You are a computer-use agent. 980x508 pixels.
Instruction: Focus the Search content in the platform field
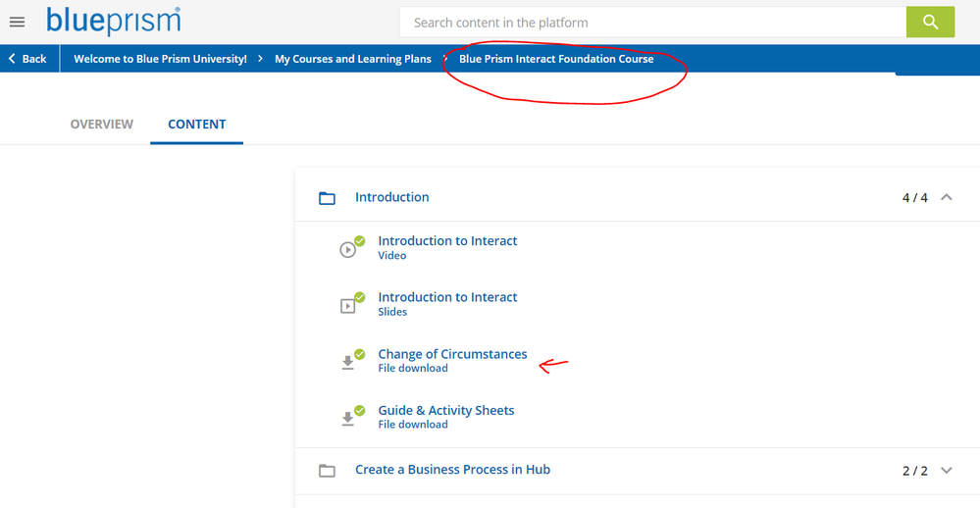652,23
